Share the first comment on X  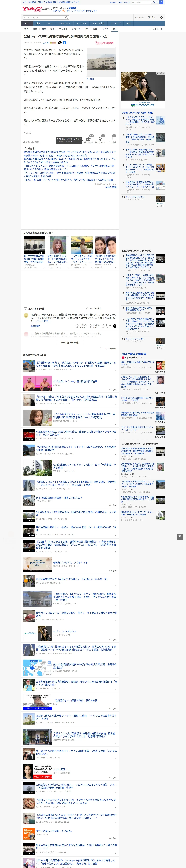114,326
